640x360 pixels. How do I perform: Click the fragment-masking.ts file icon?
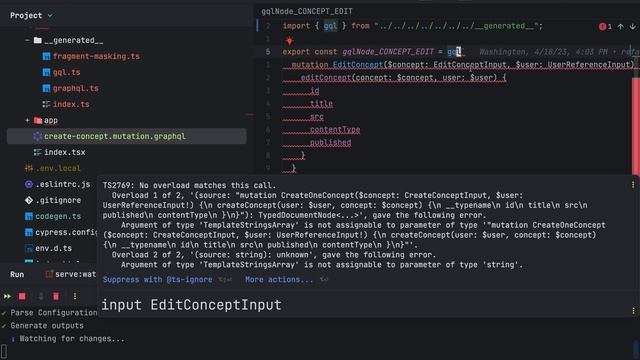tap(47, 56)
